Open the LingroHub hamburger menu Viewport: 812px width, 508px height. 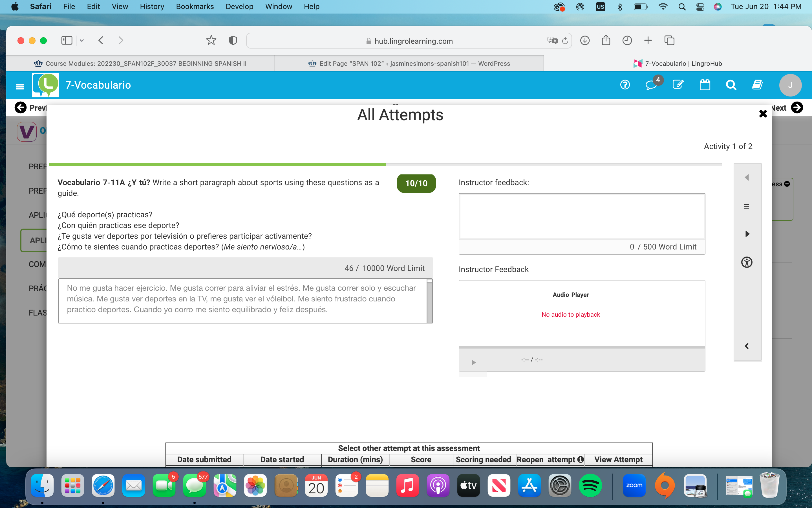(20, 86)
